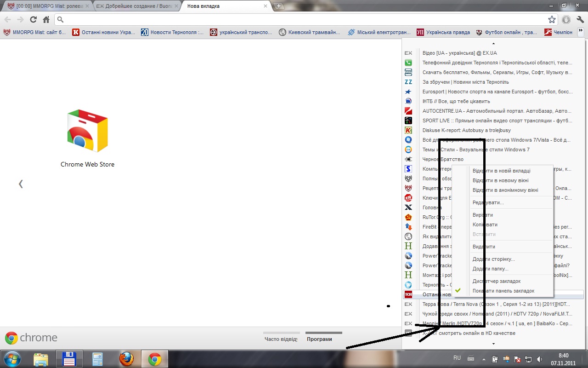Image resolution: width=588 pixels, height=368 pixels.
Task: Open the Home page button
Action: [x=46, y=20]
